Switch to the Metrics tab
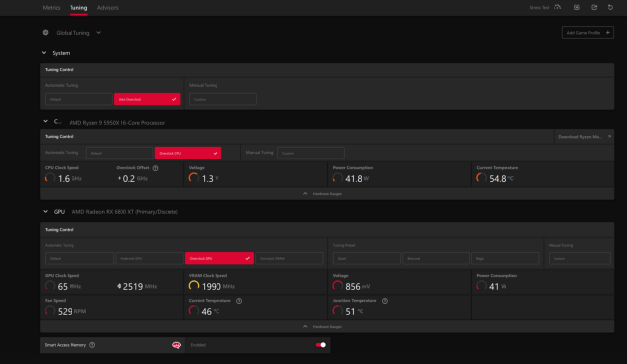The width and height of the screenshot is (627, 364). 51,7
